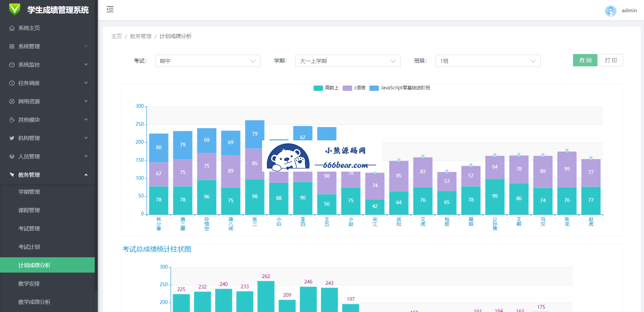This screenshot has width=644, height=312.
Task: Click 马汉's c语言 bar segment showing 89
Action: 543,172
